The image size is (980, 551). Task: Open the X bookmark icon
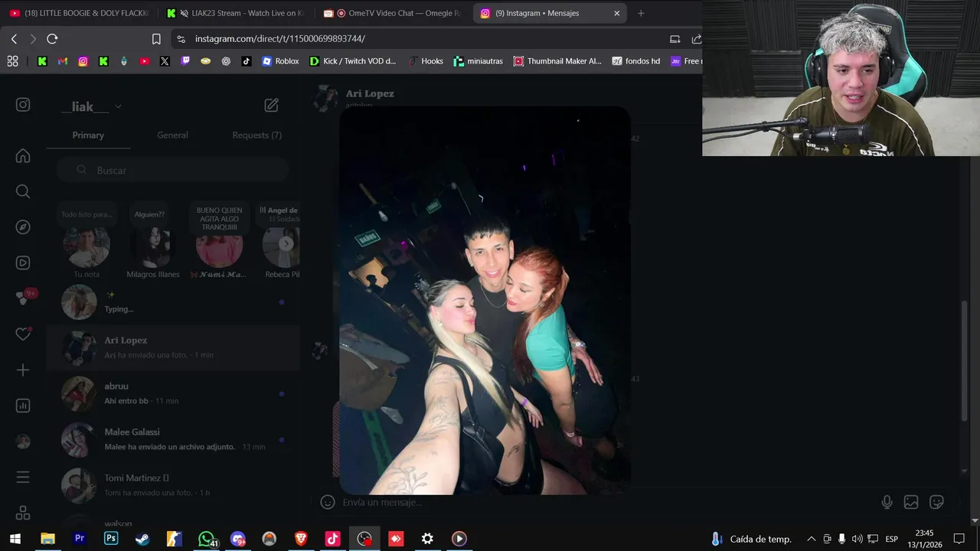tap(165, 61)
